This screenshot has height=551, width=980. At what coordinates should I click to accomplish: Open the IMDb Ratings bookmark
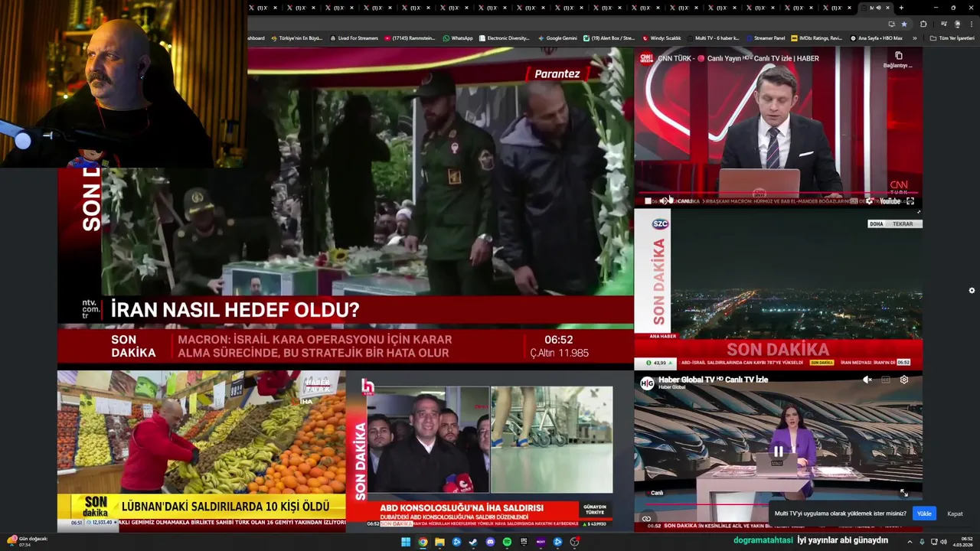pyautogui.click(x=817, y=37)
